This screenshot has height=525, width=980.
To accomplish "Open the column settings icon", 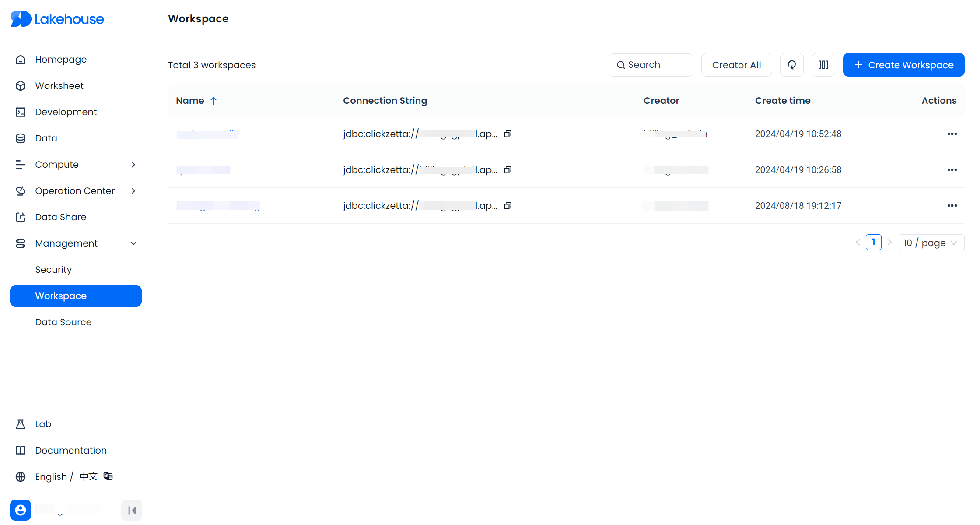I will coord(823,65).
